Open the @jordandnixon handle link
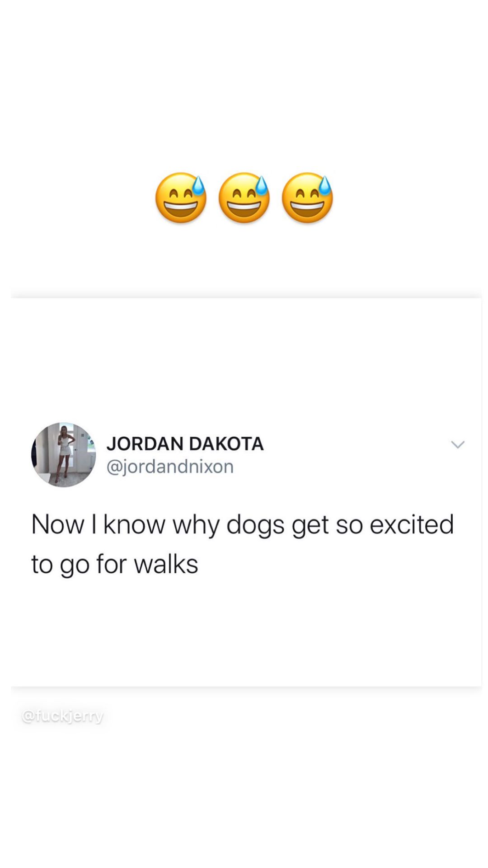Image resolution: width=488 pixels, height=868 pixels. tap(170, 467)
